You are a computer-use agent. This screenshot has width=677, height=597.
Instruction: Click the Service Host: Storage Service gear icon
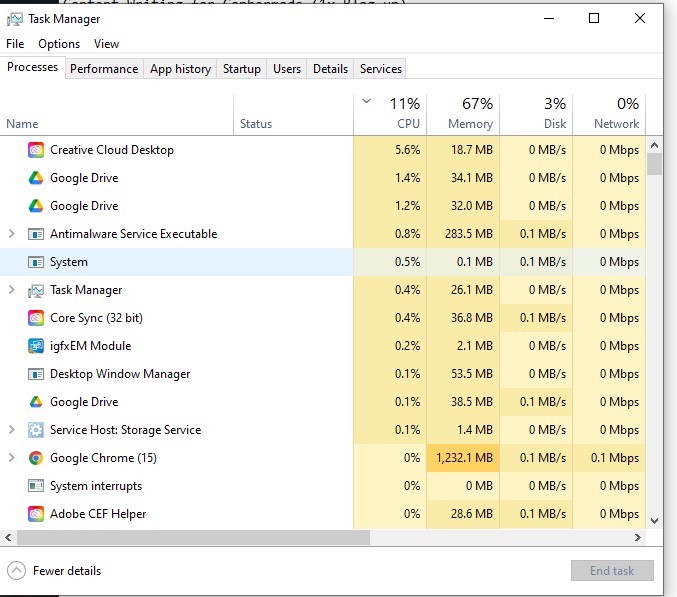tap(36, 430)
